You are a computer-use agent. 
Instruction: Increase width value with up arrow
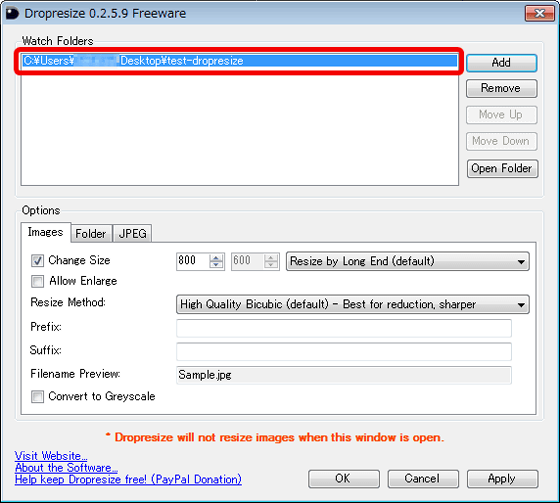pos(216,258)
